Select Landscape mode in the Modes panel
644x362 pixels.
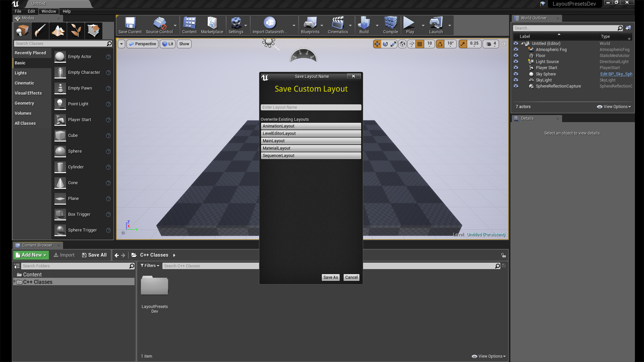(x=58, y=31)
